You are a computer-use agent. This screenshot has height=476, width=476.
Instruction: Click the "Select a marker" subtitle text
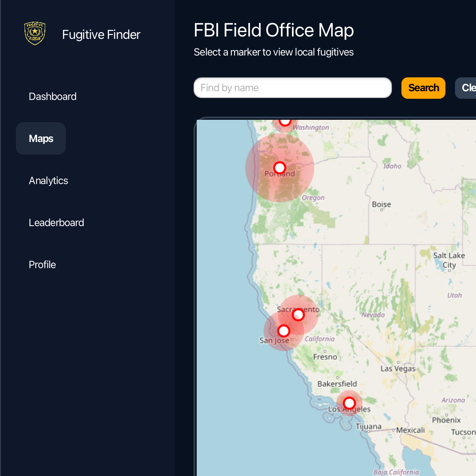coord(274,52)
